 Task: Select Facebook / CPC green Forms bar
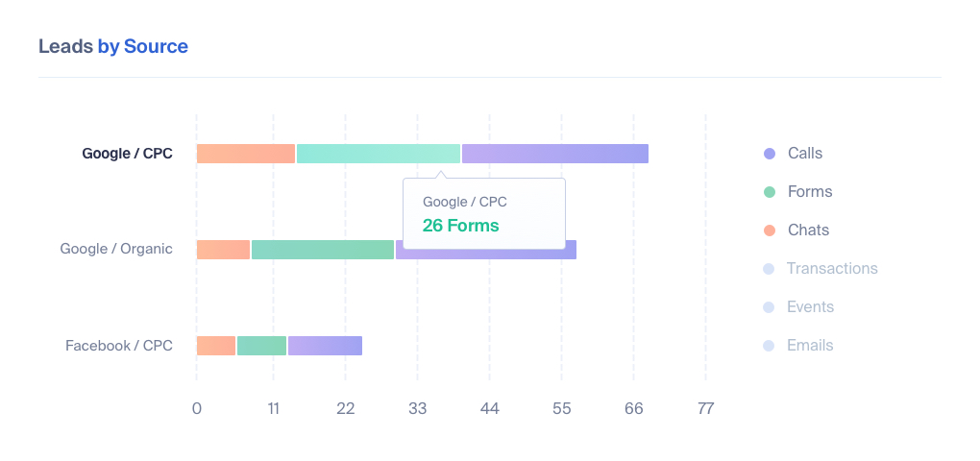click(x=262, y=346)
